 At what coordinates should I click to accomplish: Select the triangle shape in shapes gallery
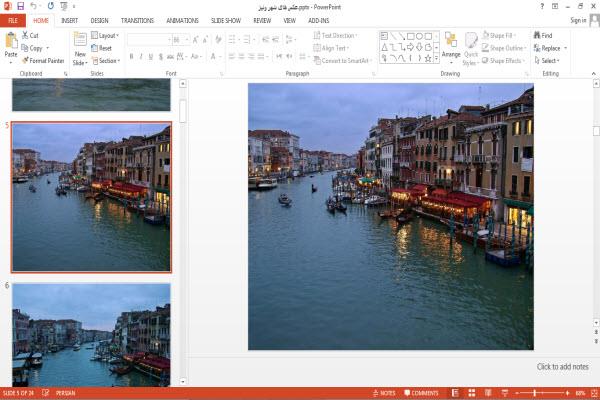pyautogui.click(x=384, y=47)
